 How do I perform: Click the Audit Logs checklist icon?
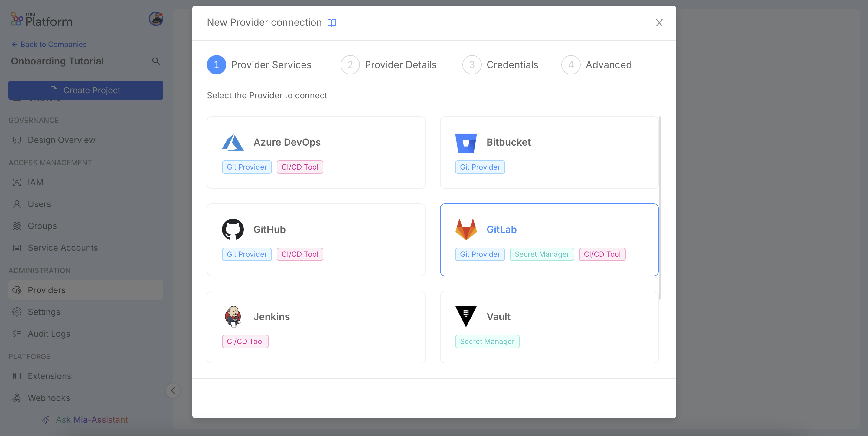17,334
